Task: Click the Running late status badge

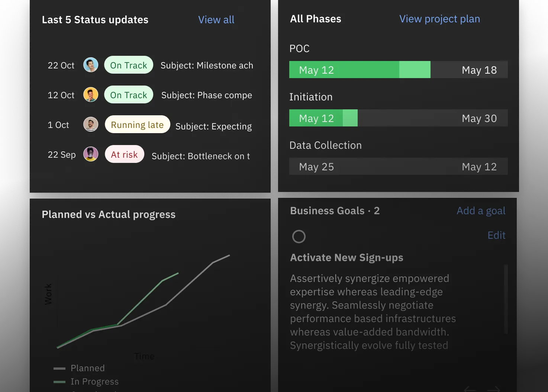Action: pyautogui.click(x=137, y=125)
